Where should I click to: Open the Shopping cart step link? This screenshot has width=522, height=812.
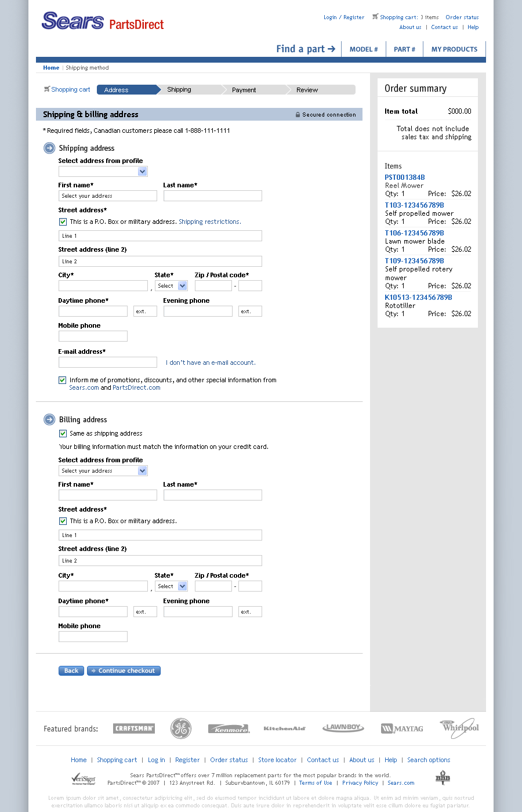pos(71,89)
